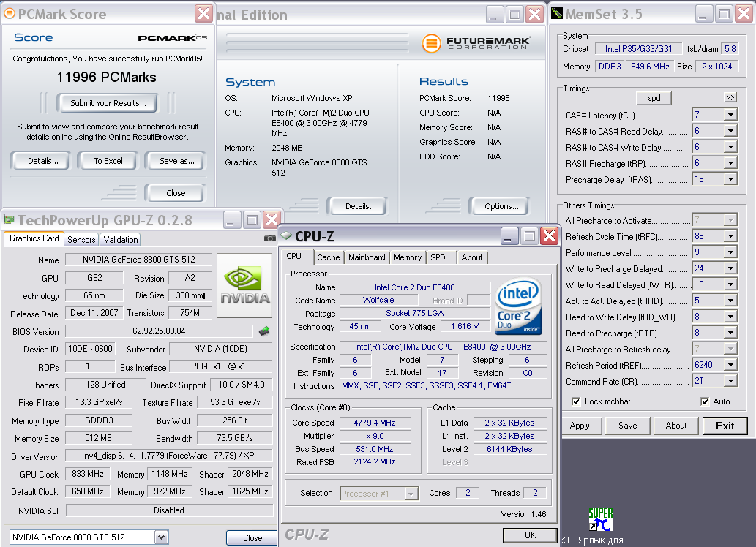Open the RAS# to CAS# Write Delay dropdown
The height and width of the screenshot is (547, 756).
[730, 147]
